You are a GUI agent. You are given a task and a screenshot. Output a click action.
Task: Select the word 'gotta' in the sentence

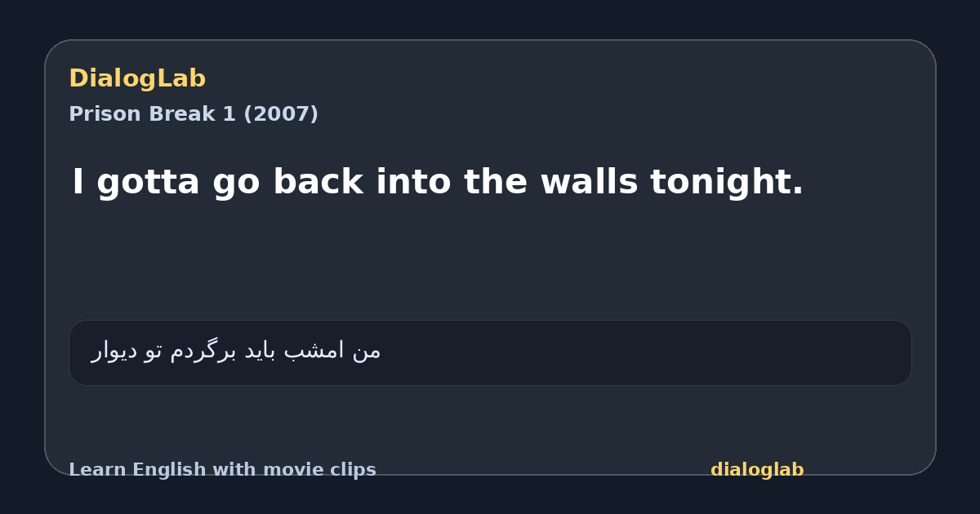tap(147, 183)
